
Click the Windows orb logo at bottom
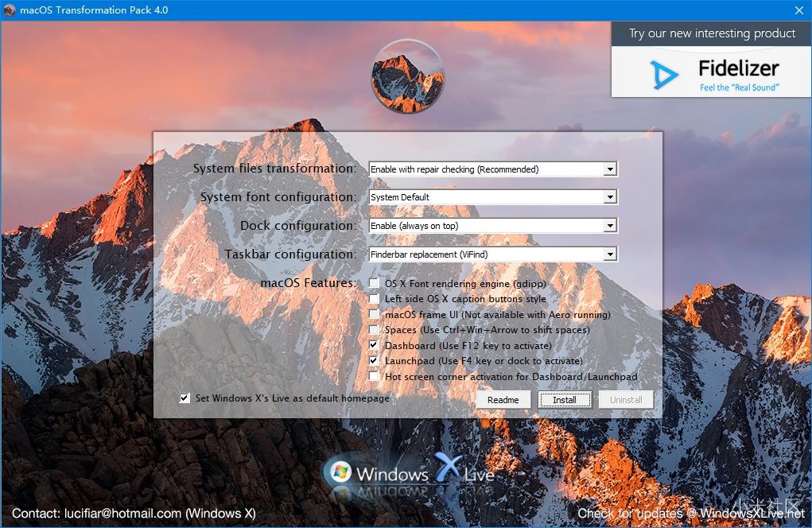pos(340,472)
